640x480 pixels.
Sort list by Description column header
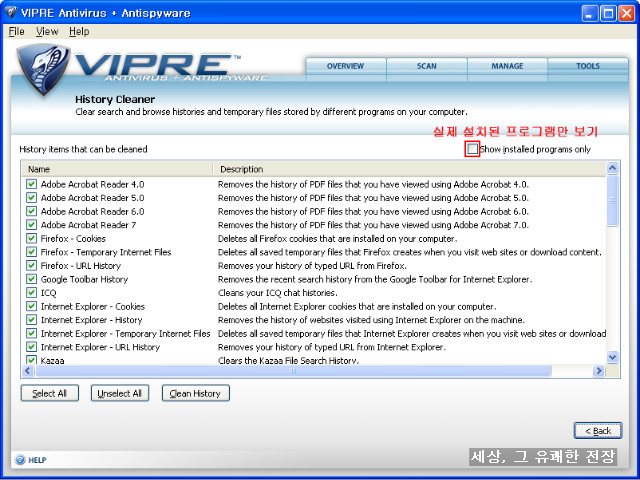(410, 169)
